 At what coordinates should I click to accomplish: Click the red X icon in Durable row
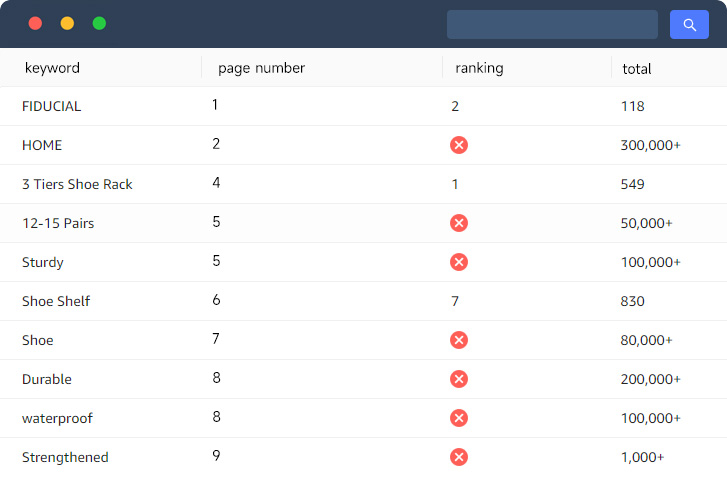tap(459, 379)
